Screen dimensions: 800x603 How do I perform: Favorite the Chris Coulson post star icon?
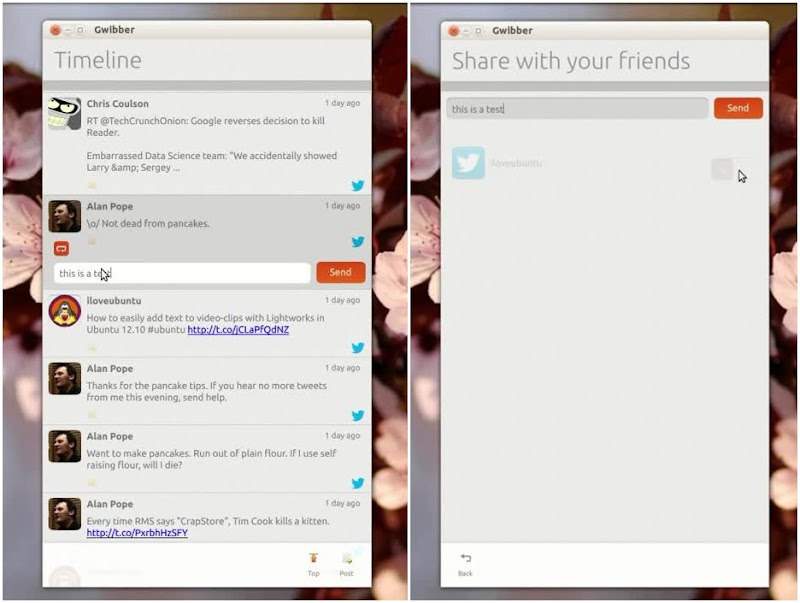92,185
